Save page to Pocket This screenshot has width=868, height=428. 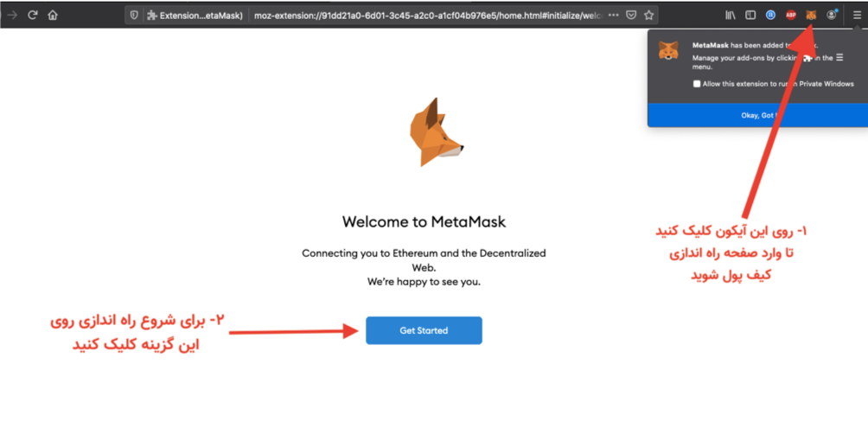pos(631,16)
